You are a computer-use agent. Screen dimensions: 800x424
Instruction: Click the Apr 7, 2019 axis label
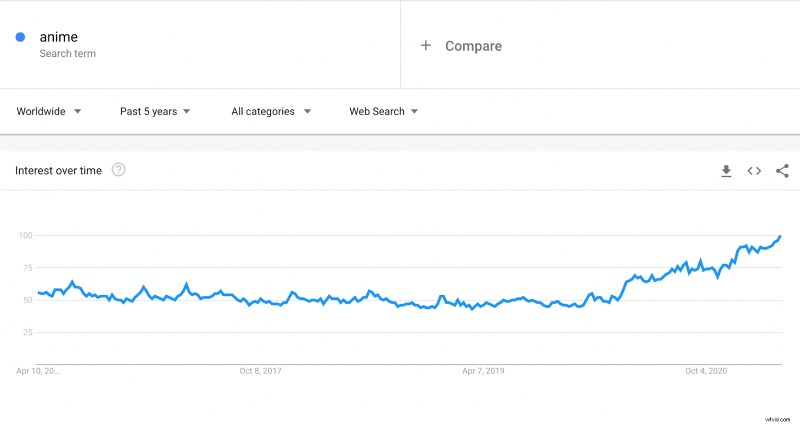pyautogui.click(x=483, y=371)
